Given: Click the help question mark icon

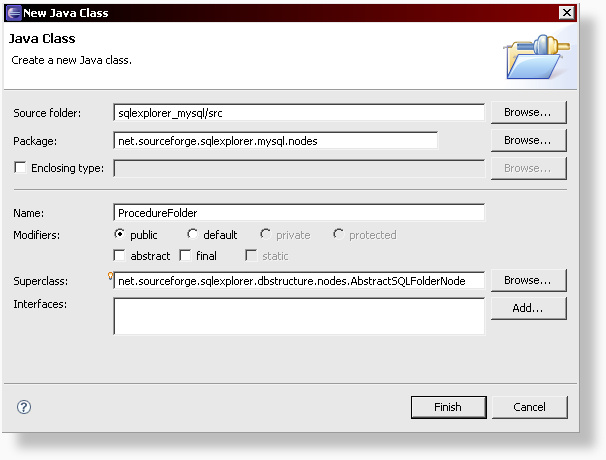Looking at the screenshot, I should coord(24,407).
